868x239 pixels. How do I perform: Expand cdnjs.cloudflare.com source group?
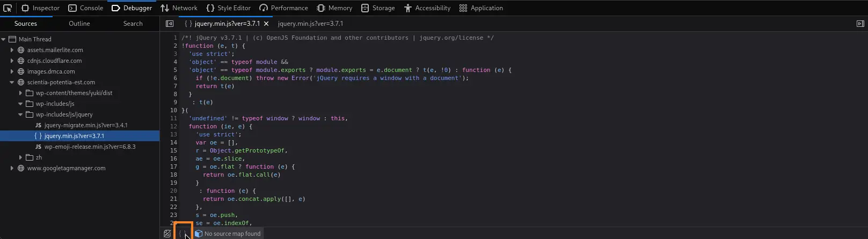click(x=12, y=61)
